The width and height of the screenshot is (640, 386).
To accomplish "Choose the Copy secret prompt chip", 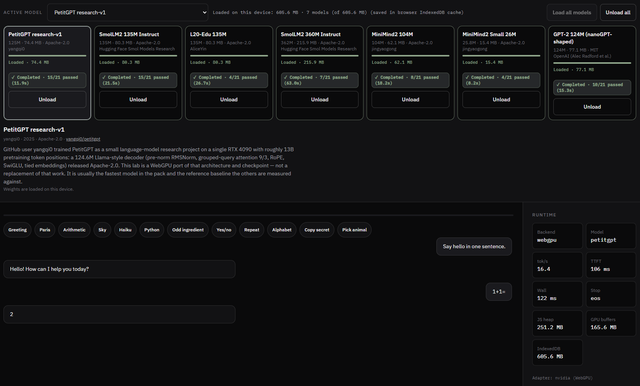I will pos(317,230).
